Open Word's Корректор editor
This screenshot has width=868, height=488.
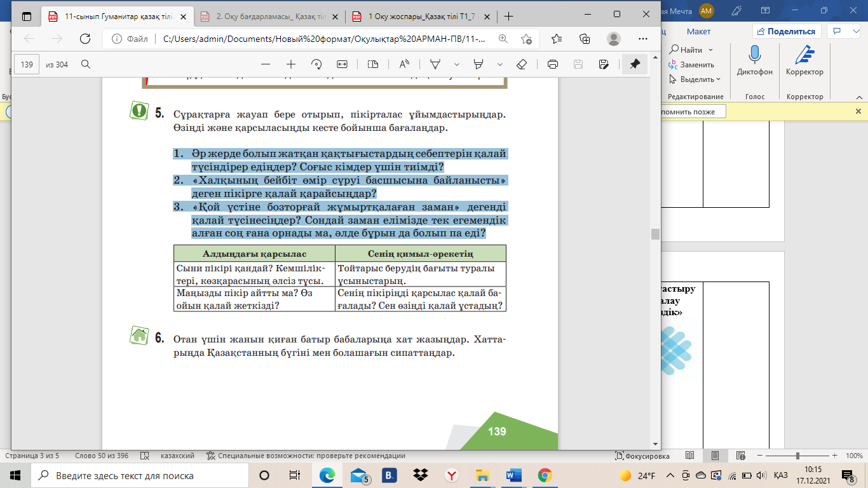click(x=804, y=60)
